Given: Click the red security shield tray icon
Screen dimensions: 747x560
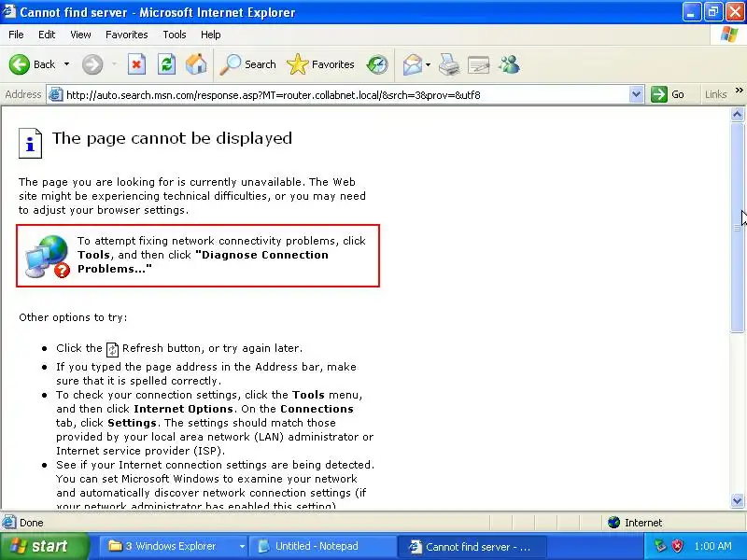Looking at the screenshot, I should point(677,546).
